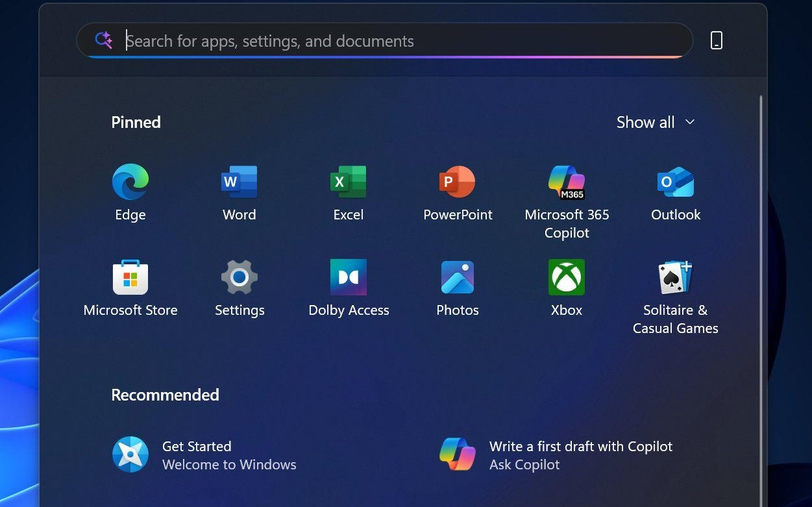The image size is (812, 507).
Task: Expand pinned apps with Show all
Action: point(656,122)
